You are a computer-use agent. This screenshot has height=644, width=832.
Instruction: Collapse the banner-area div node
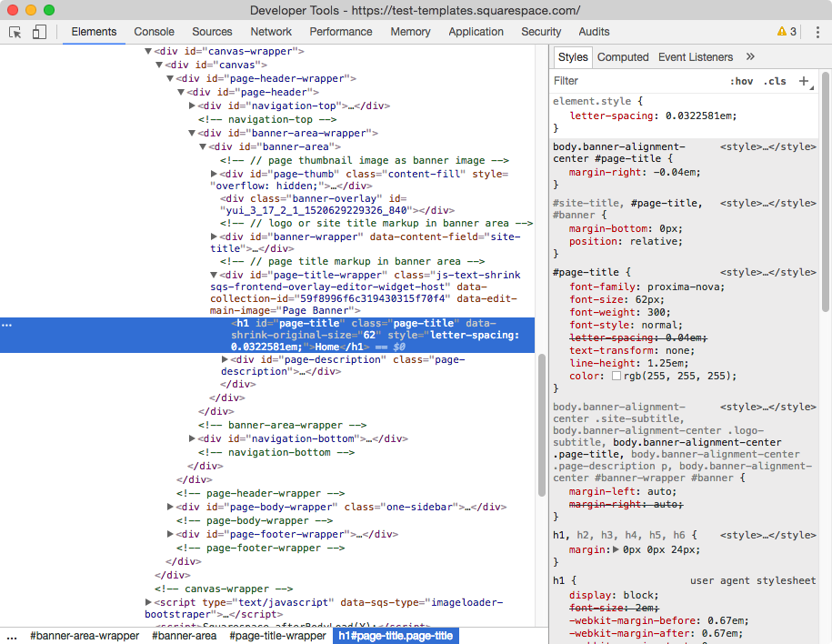point(203,147)
